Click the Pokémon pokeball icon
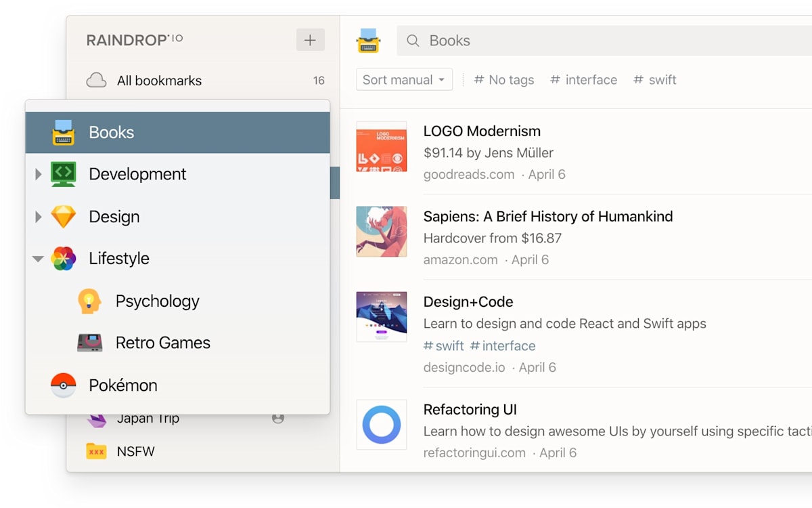The width and height of the screenshot is (812, 508). click(64, 385)
